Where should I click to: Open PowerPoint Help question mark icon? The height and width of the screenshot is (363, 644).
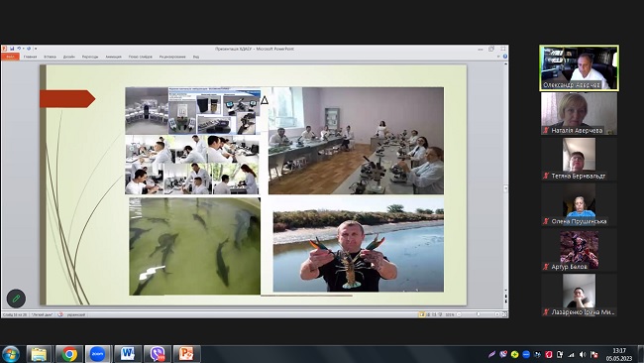point(504,57)
